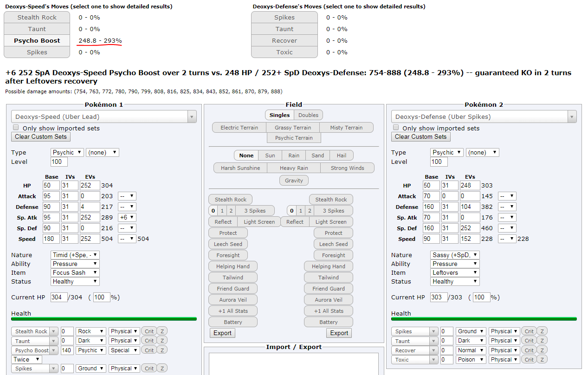Viewport: 588px width, 375px height.
Task: Enable Misty Terrain
Action: [x=347, y=128]
